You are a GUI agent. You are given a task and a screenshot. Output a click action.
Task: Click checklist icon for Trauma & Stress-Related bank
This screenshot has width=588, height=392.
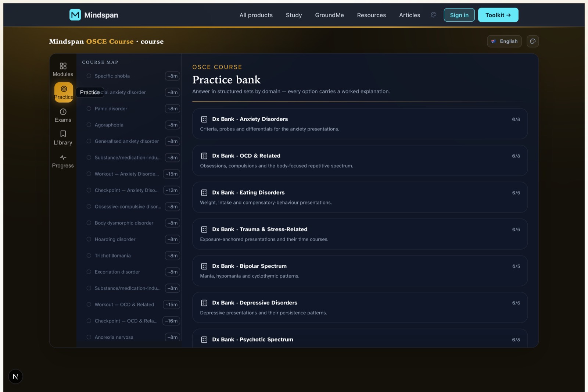tap(204, 229)
